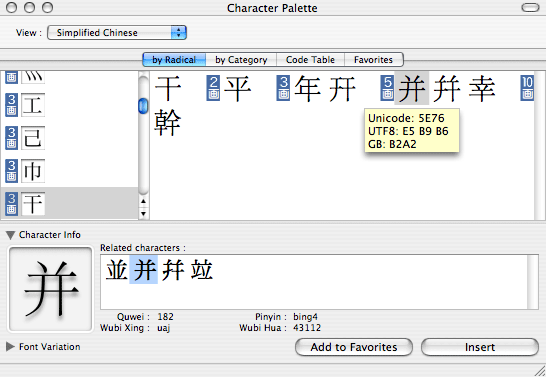Image resolution: width=546 pixels, height=377 pixels.
Task: Switch to the by Category tab
Action: [x=241, y=60]
